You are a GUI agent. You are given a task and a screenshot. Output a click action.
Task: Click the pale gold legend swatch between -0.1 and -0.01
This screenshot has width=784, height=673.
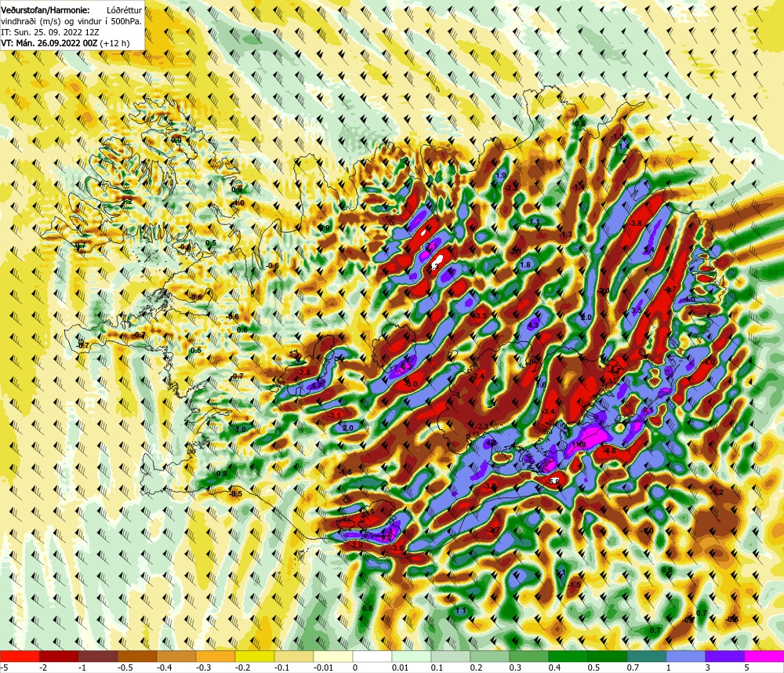[294, 656]
